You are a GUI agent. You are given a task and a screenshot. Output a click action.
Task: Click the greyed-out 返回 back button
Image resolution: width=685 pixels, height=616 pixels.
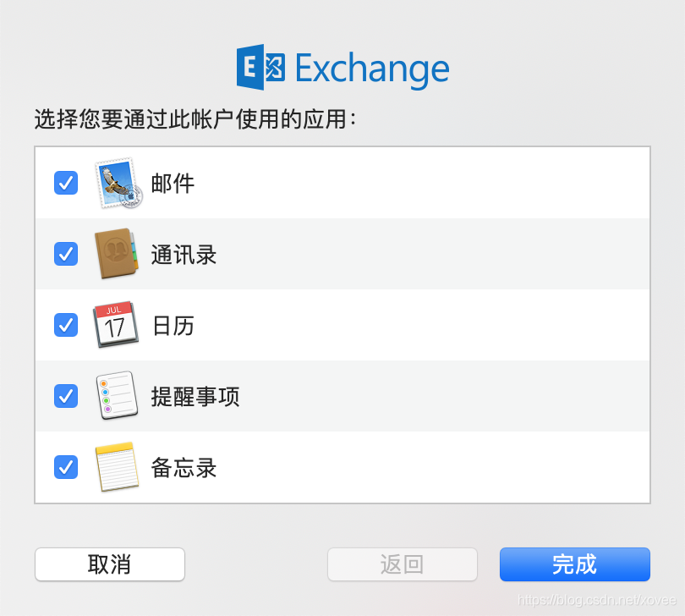(x=403, y=564)
